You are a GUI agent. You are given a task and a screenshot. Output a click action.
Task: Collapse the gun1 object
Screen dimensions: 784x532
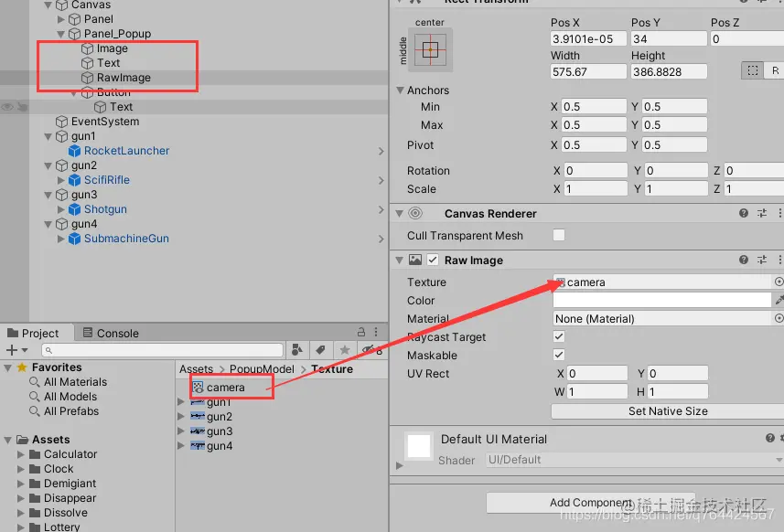[48, 136]
